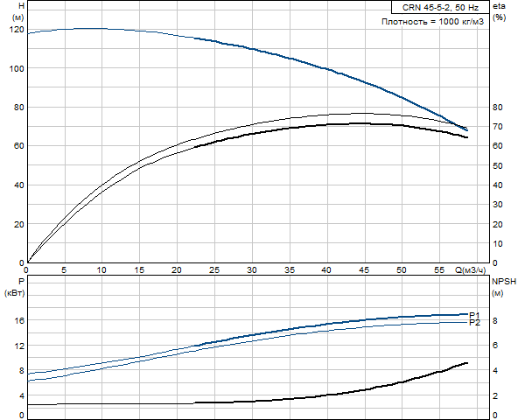518x420 pixels.
Task: Click the 120 tick on the H axis
Action: 17,30
